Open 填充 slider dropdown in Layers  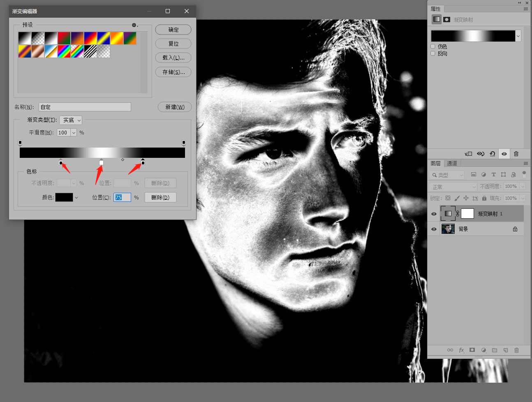[523, 198]
